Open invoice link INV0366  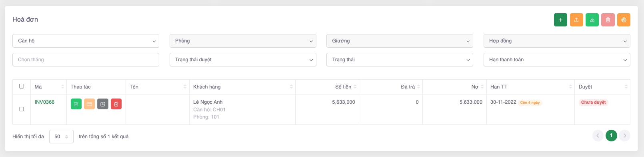(x=44, y=102)
